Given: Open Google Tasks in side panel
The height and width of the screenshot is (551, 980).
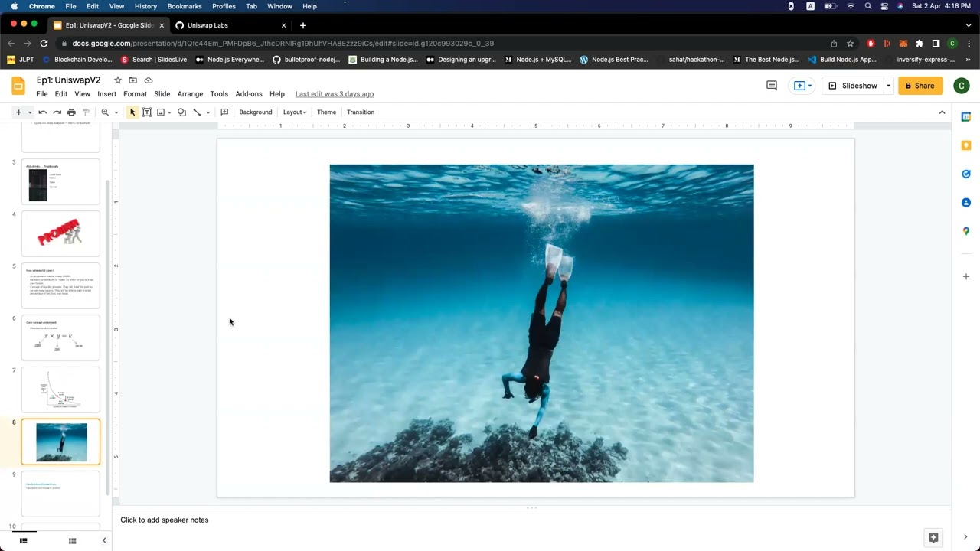Looking at the screenshot, I should click(966, 174).
